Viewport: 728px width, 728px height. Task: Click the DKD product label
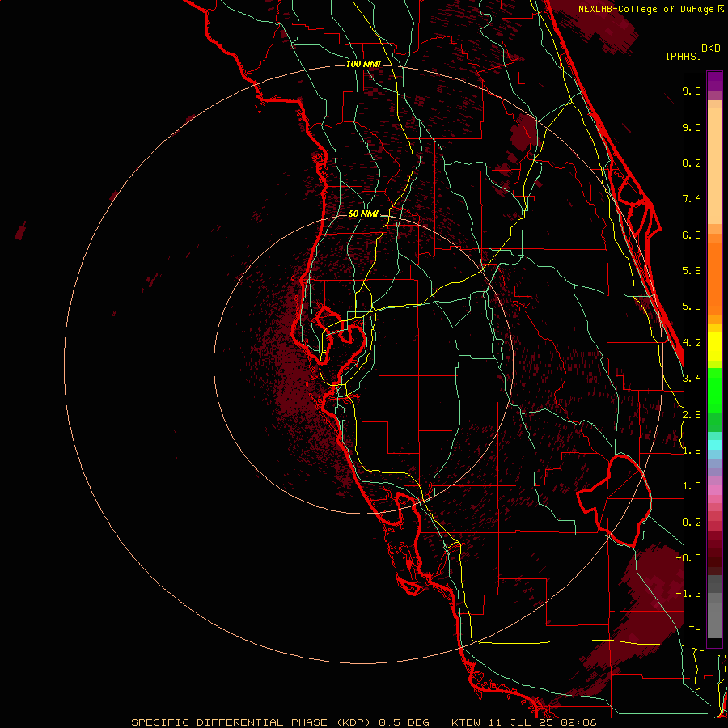[x=711, y=49]
